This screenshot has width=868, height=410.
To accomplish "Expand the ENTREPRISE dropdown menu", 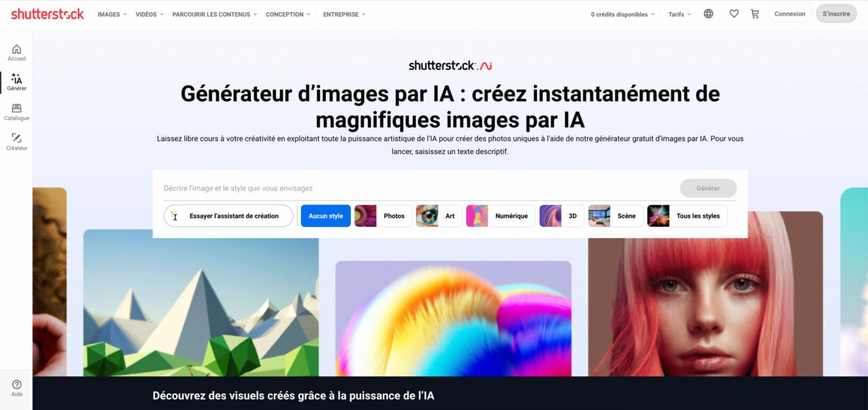I will click(x=344, y=14).
